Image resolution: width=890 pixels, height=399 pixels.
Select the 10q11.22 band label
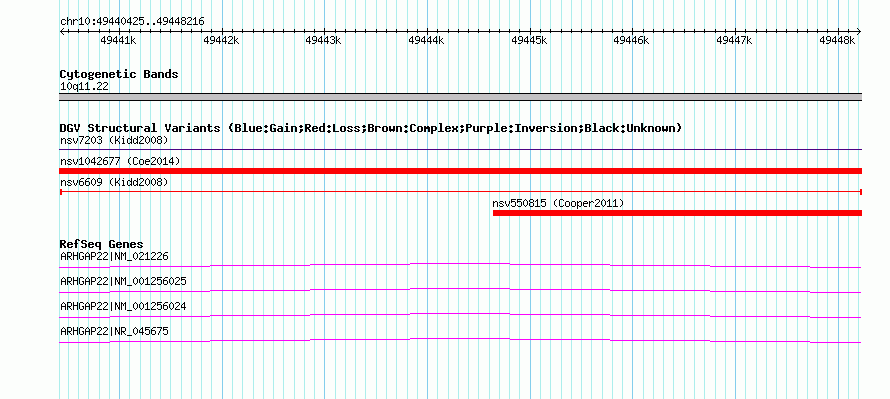coord(85,87)
